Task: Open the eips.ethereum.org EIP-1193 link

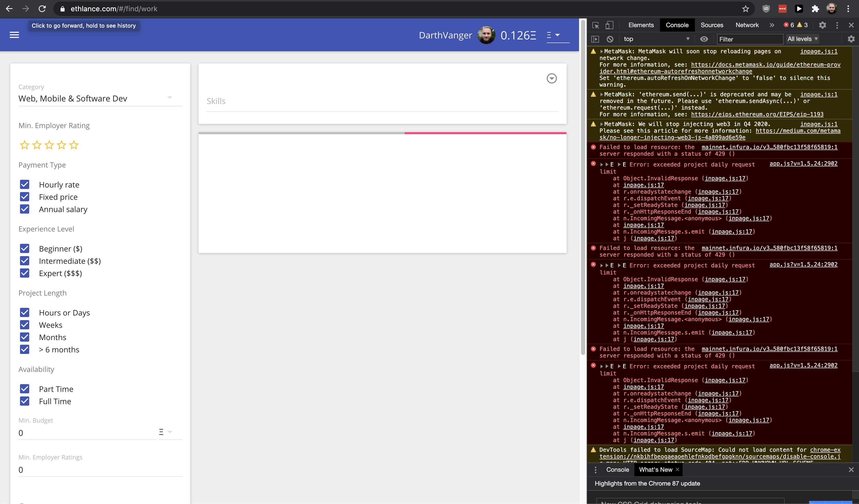Action: pos(757,114)
